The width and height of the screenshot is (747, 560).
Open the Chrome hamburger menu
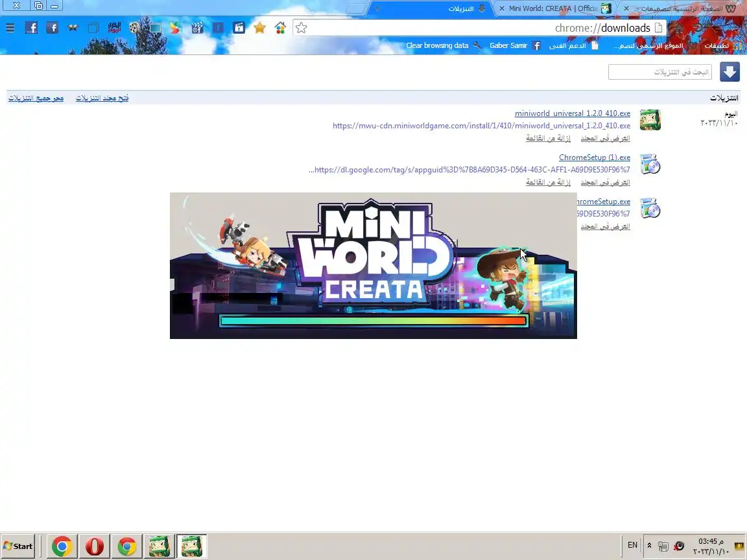click(10, 28)
